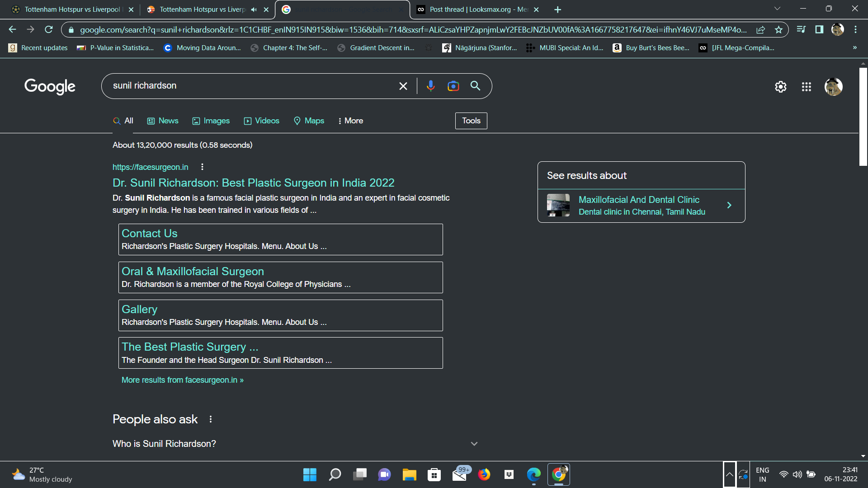Viewport: 868px width, 488px height.
Task: Open Oral & Maxillofacial Surgeon sitelink
Action: 193,272
